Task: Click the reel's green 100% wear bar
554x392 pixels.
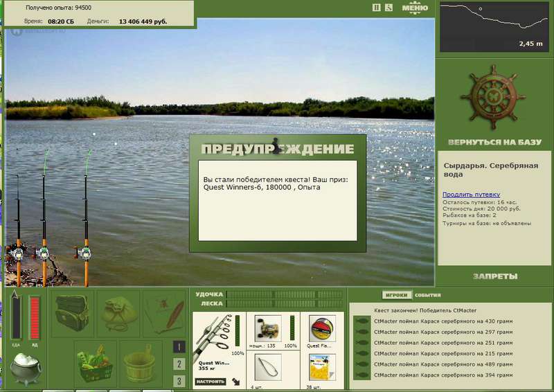Action: point(292,328)
